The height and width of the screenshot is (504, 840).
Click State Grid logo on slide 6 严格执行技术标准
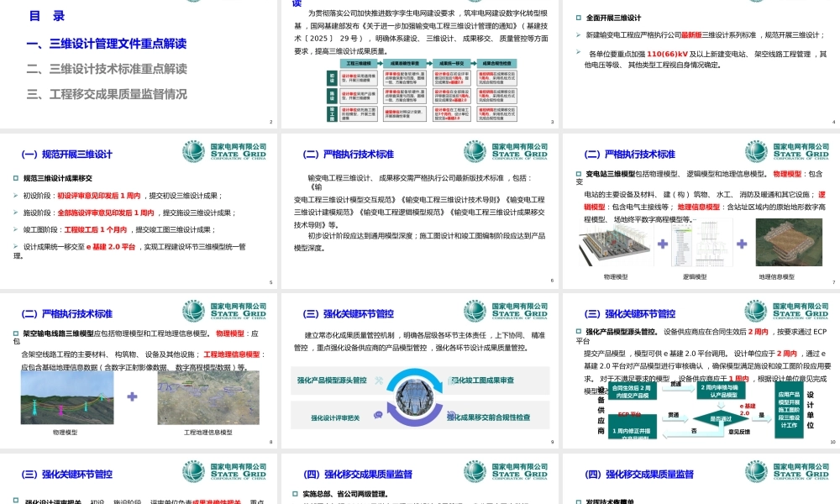coord(506,151)
